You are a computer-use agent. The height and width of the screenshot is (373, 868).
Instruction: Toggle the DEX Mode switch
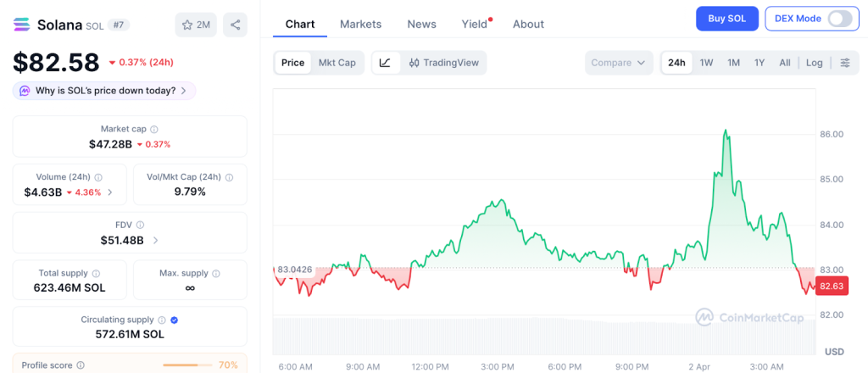pos(839,19)
